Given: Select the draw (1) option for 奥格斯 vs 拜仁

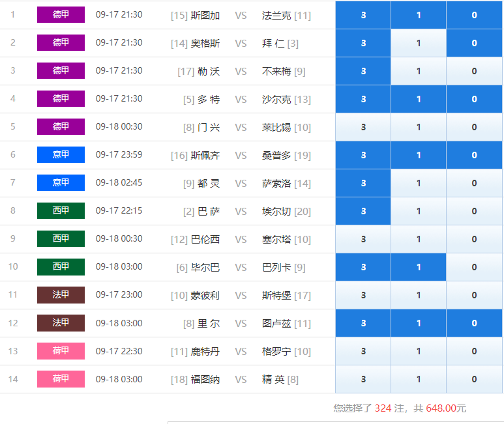Looking at the screenshot, I should [419, 43].
